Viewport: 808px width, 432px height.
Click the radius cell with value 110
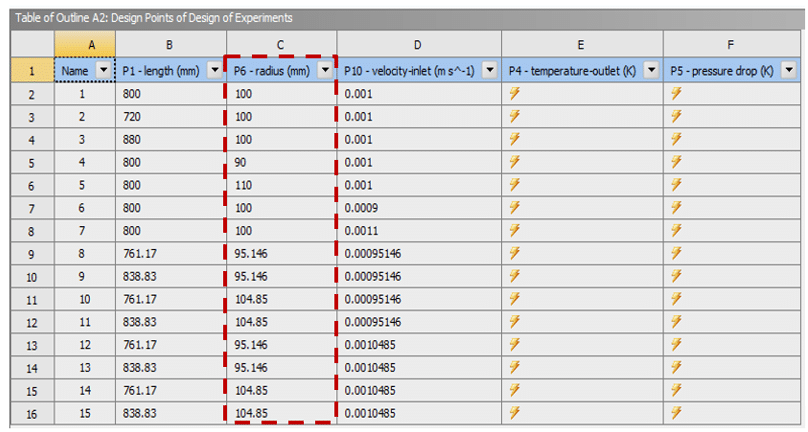(x=281, y=185)
